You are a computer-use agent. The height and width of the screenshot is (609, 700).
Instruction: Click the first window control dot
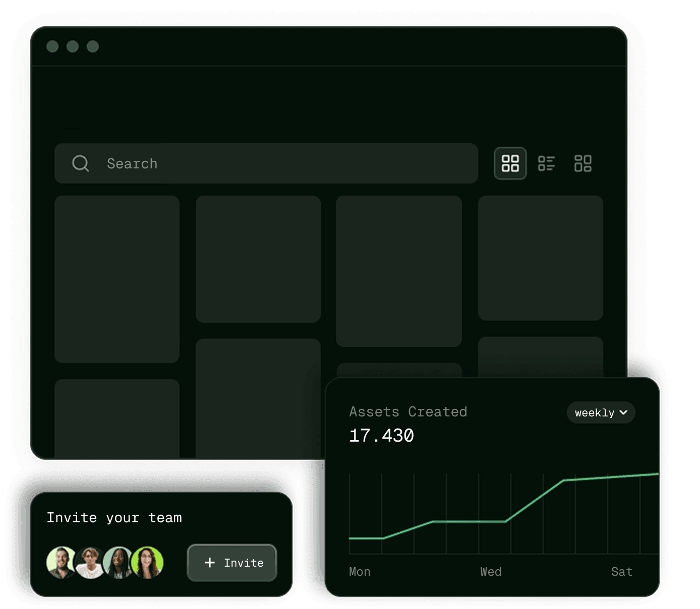point(52,46)
